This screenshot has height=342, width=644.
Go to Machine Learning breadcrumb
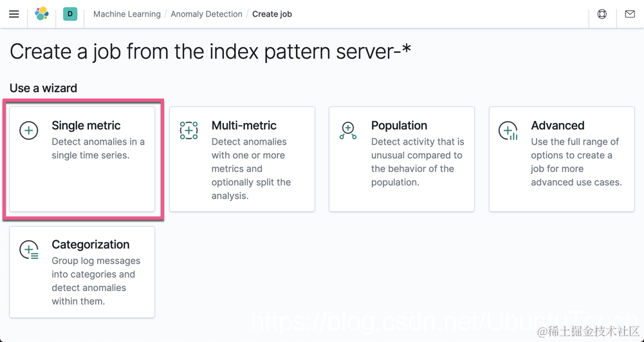(127, 14)
